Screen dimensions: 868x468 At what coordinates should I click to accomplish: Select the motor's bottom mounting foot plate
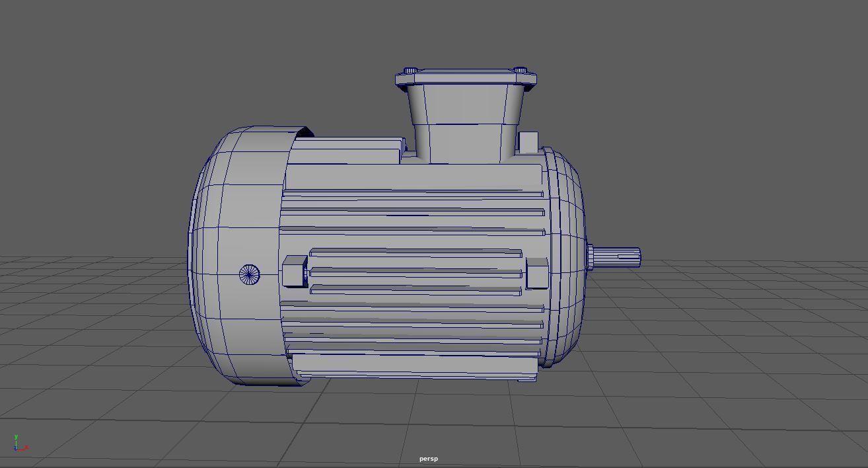point(415,367)
